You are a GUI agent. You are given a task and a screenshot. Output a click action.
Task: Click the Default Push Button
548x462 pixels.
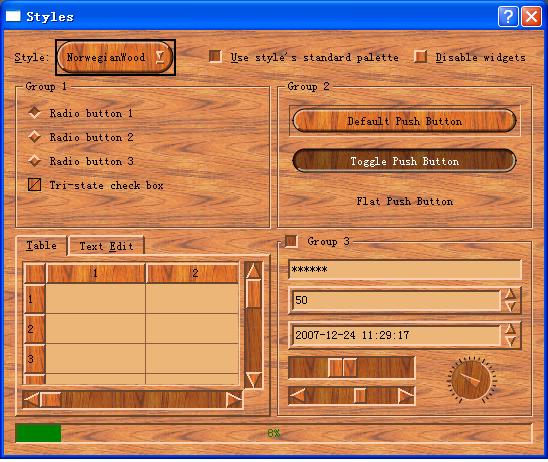[404, 121]
